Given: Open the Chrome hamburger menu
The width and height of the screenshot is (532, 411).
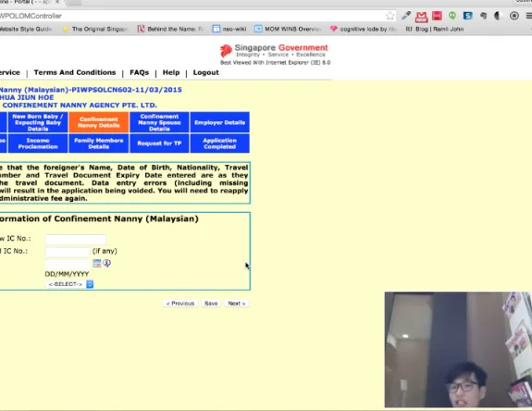Looking at the screenshot, I should coord(528,16).
